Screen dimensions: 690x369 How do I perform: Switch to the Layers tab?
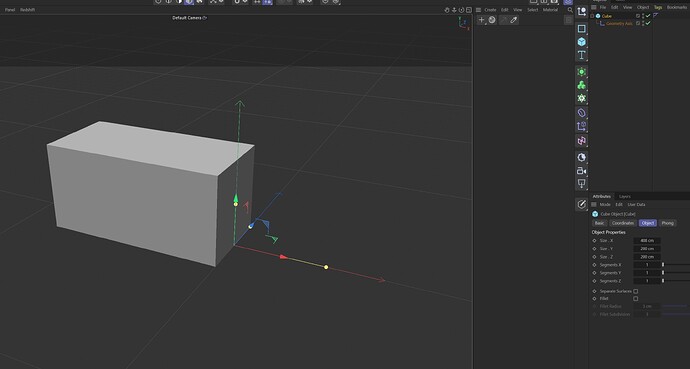coord(624,196)
